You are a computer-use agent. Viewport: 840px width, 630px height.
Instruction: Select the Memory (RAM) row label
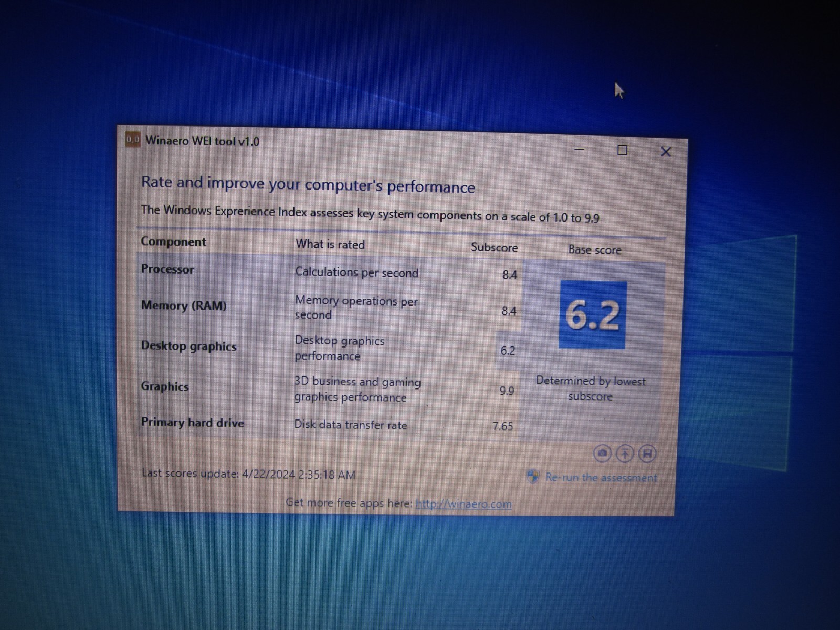coord(184,306)
